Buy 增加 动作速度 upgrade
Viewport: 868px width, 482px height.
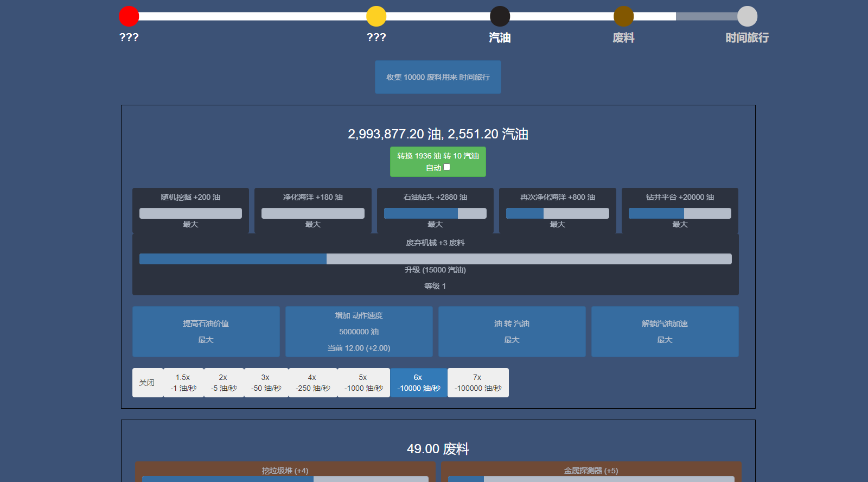tap(359, 332)
